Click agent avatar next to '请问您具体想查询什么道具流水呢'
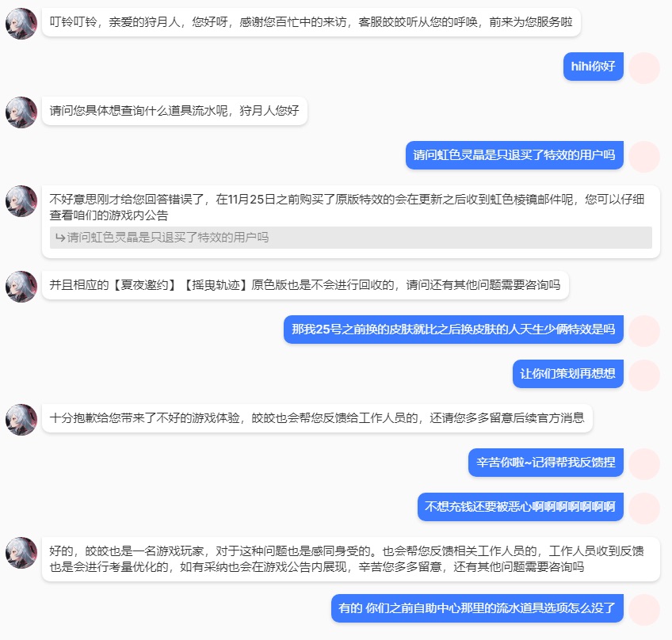This screenshot has height=640, width=672. (x=21, y=112)
